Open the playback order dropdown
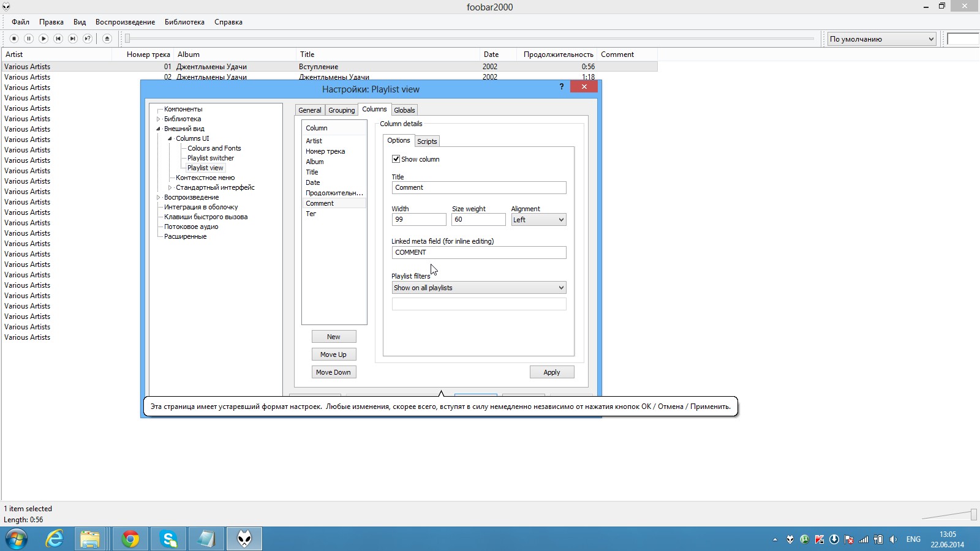 (881, 39)
